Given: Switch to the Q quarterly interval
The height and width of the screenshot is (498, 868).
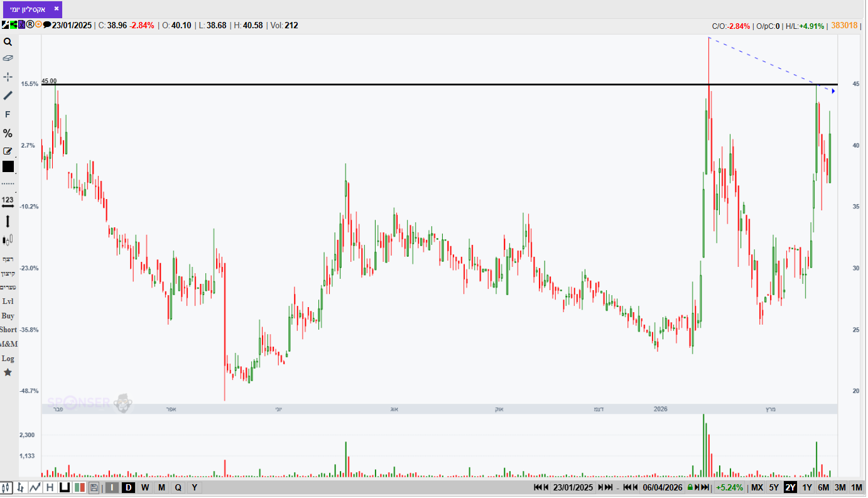Looking at the screenshot, I should tap(178, 487).
